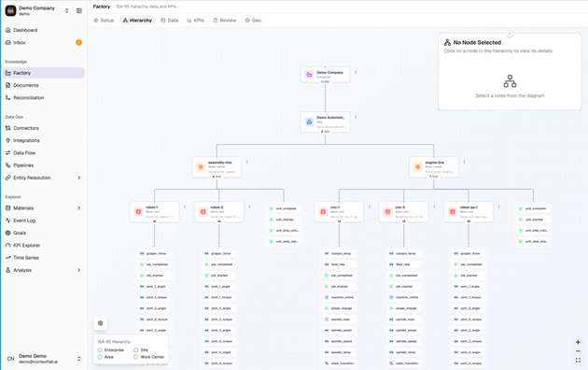
Task: Click the Enterprise legend color circle
Action: coord(100,349)
